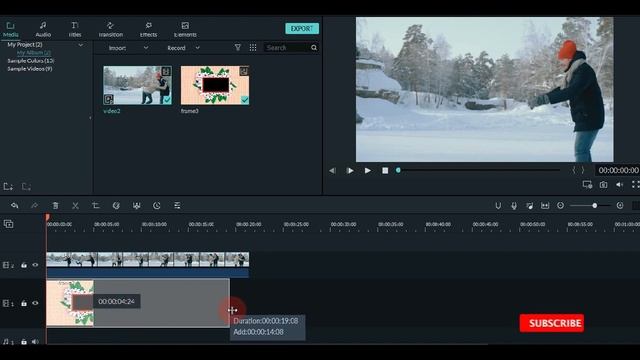Click the frame3 file name label

click(x=190, y=111)
